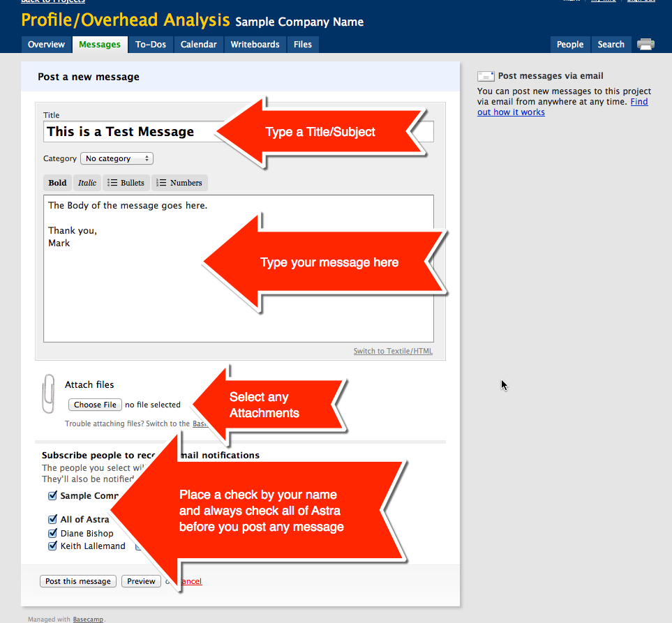Uncheck Diane Bishop's notification checkbox
The height and width of the screenshot is (623, 672).
pyautogui.click(x=52, y=534)
